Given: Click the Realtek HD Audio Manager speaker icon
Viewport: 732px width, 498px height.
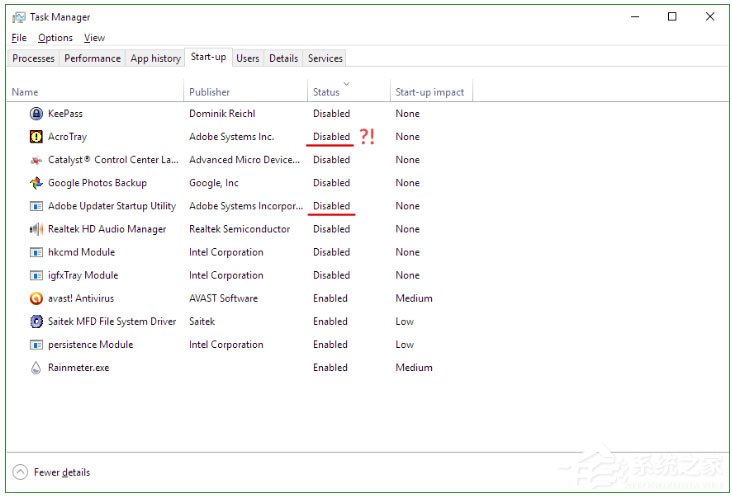Looking at the screenshot, I should [x=36, y=229].
